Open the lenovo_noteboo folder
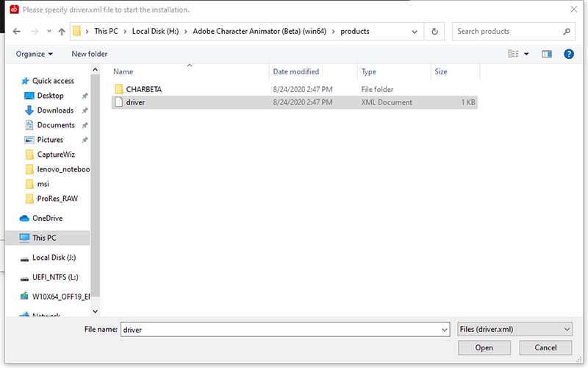Screen dimensions: 588x368 63,169
